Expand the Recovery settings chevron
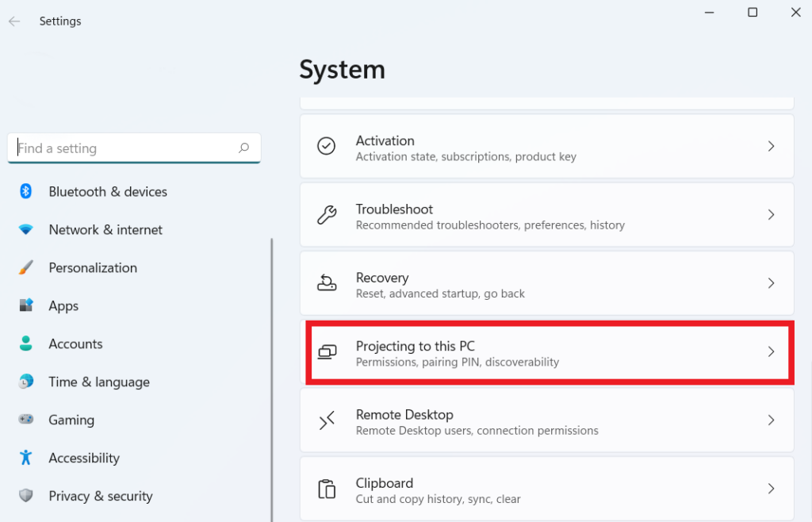This screenshot has width=812, height=522. (x=771, y=282)
